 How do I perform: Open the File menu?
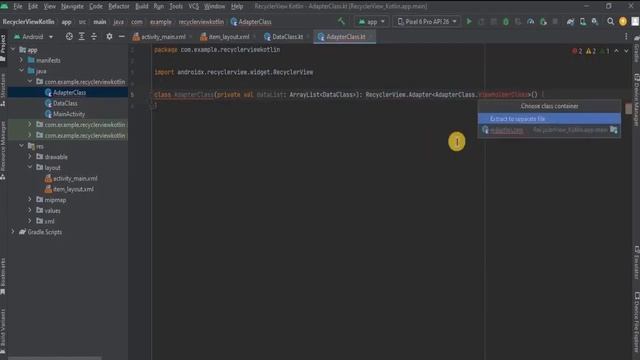click(x=18, y=6)
